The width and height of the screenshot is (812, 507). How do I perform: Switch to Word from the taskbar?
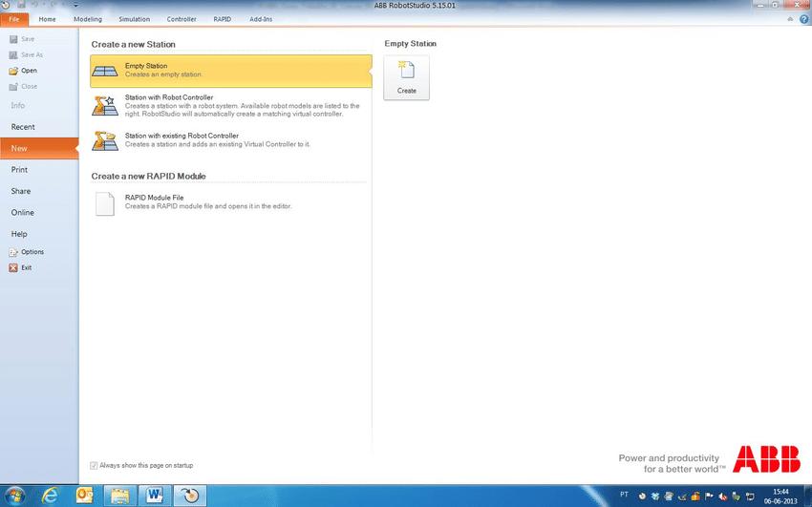155,496
